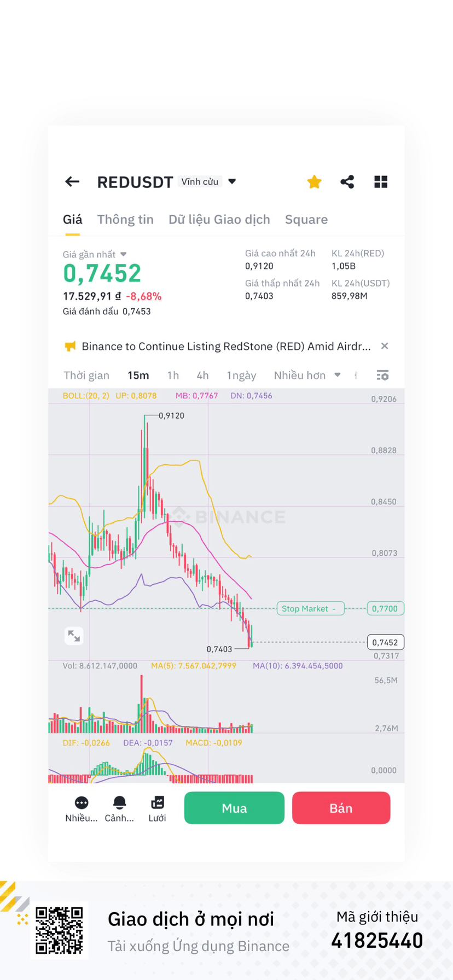Open the Dữ liệu Giao dịch tab
Image resolution: width=453 pixels, height=980 pixels.
[x=219, y=219]
